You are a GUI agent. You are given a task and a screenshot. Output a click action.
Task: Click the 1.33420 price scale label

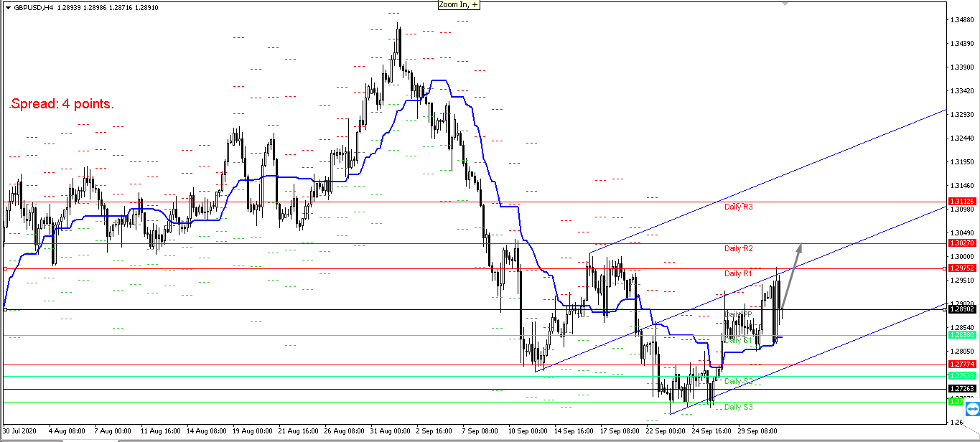pyautogui.click(x=962, y=91)
